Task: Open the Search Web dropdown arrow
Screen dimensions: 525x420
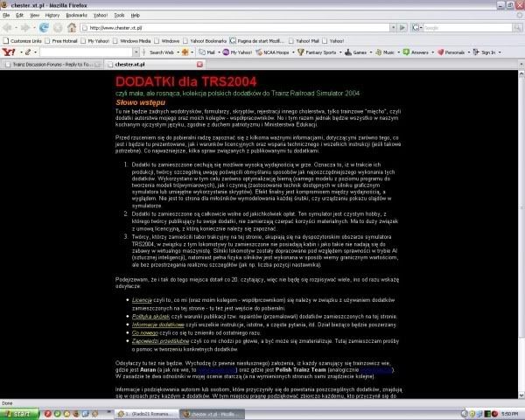Action: click(178, 52)
